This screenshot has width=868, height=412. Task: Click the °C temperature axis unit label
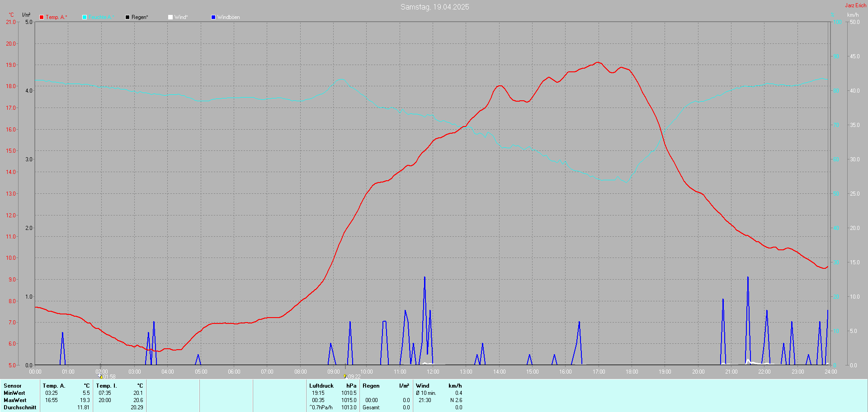coord(11,15)
